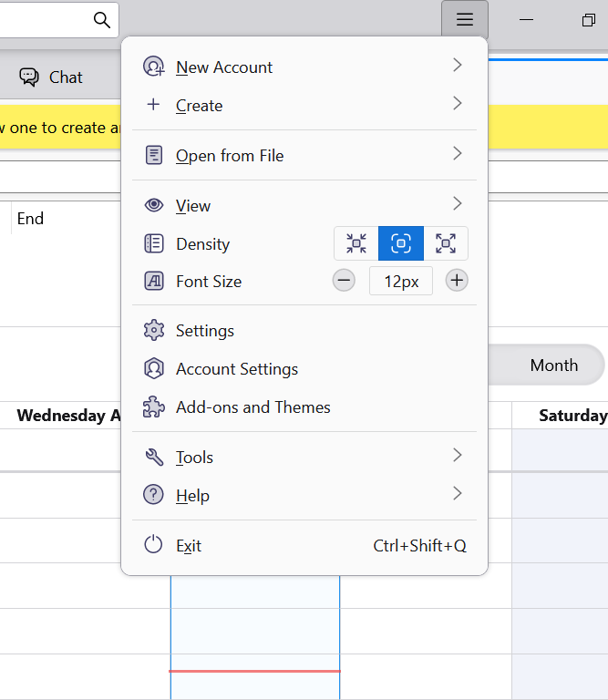Switch calendar to Month view
This screenshot has width=608, height=700.
point(553,365)
